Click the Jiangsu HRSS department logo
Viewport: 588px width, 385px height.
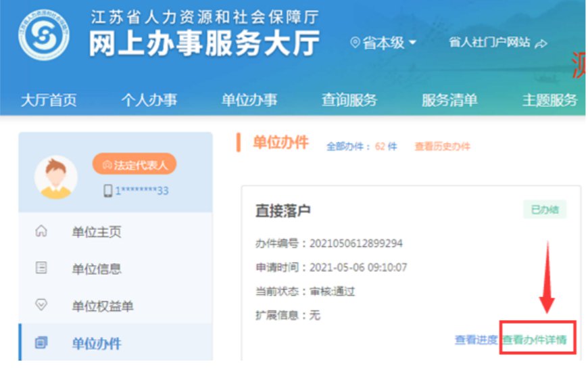point(44,35)
